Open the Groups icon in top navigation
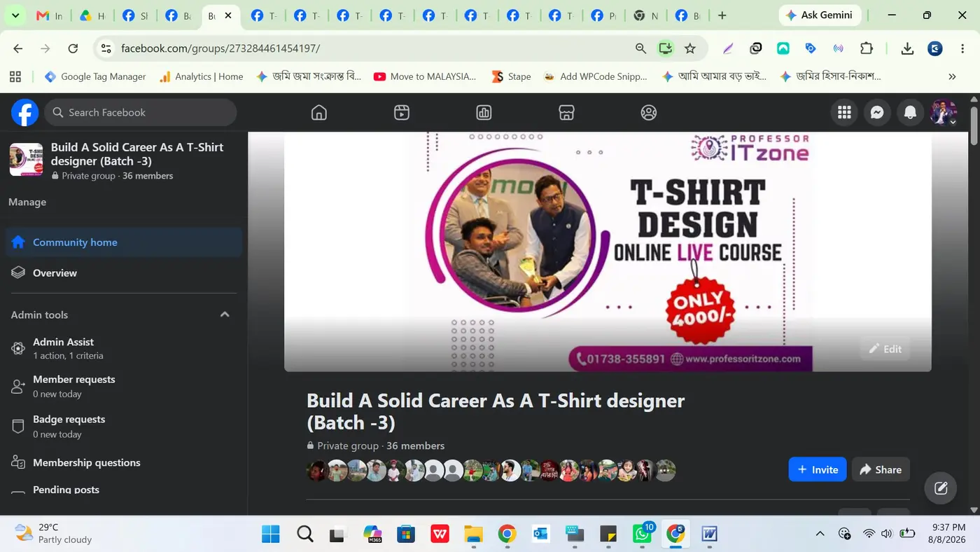The width and height of the screenshot is (980, 552). pyautogui.click(x=649, y=113)
